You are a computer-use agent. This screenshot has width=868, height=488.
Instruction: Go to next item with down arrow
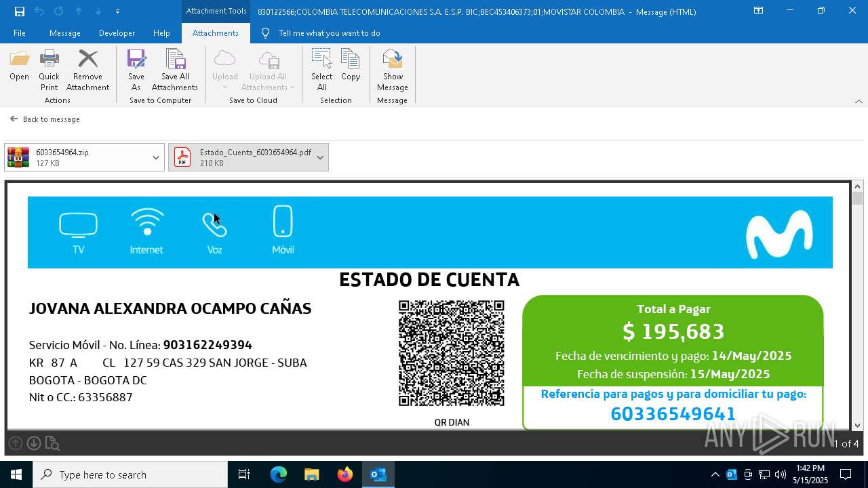click(x=98, y=12)
